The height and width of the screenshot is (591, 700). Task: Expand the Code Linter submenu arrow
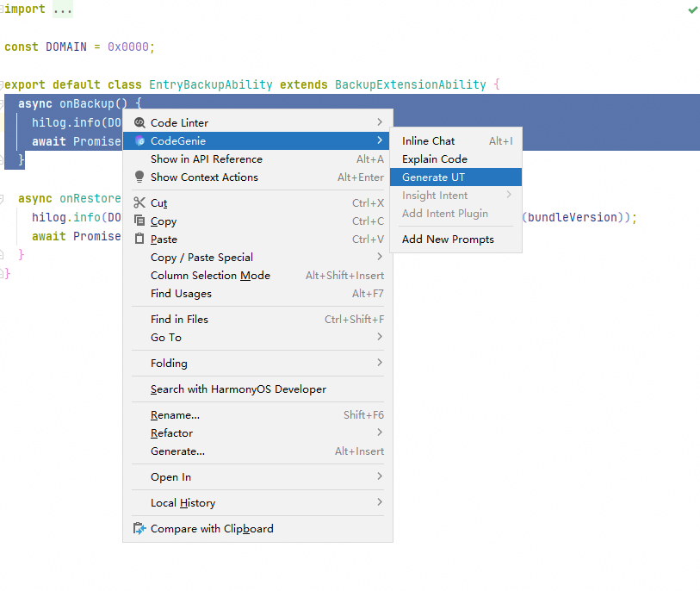coord(379,122)
